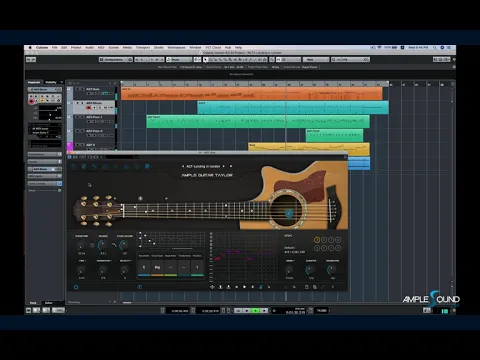Click the triangle icon in Ample Guitar header
Image resolution: width=480 pixels, height=360 pixels.
(126, 166)
